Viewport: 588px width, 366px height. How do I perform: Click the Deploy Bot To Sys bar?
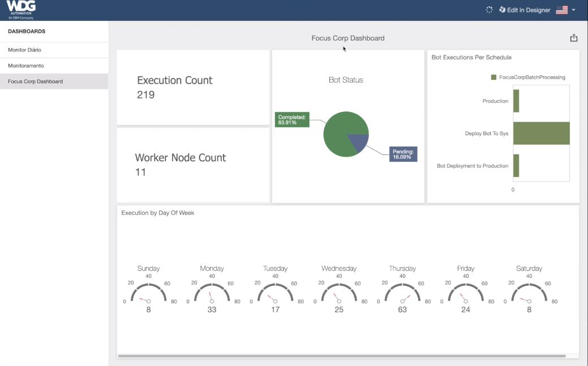pyautogui.click(x=542, y=133)
